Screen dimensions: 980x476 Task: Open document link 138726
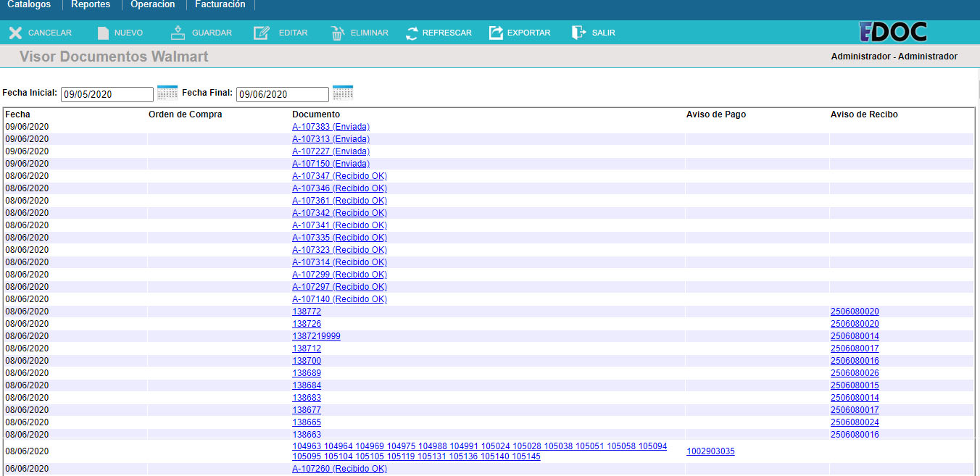point(307,324)
